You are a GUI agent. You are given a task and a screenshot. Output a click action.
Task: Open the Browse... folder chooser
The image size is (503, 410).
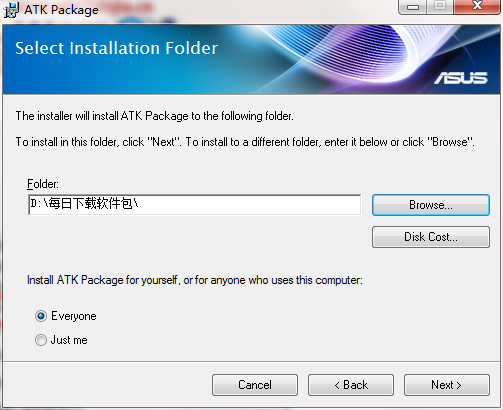[431, 205]
